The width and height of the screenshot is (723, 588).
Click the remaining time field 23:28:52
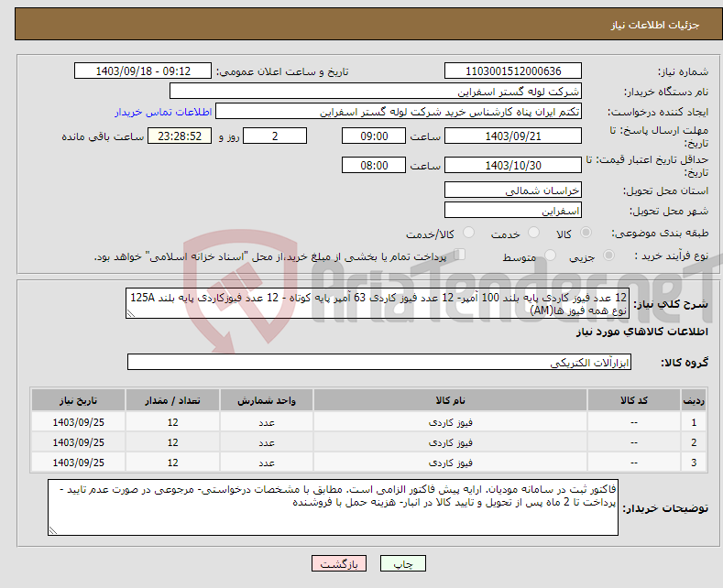[180, 136]
